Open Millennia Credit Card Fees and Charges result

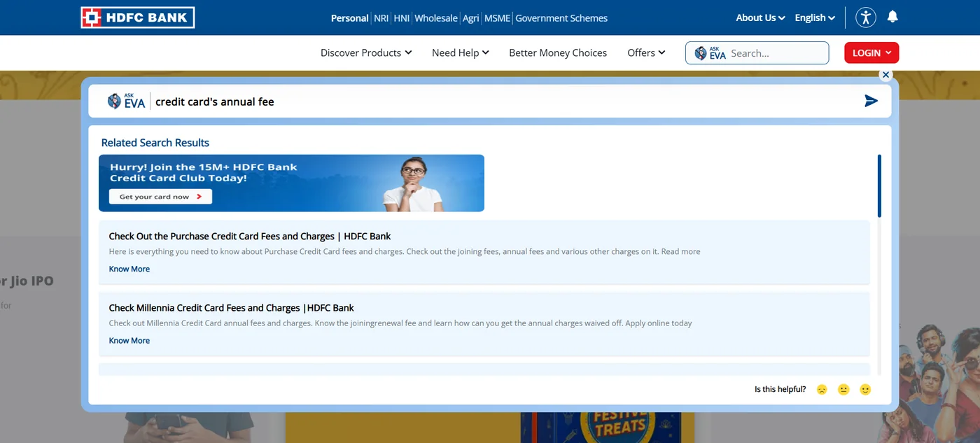click(x=232, y=308)
